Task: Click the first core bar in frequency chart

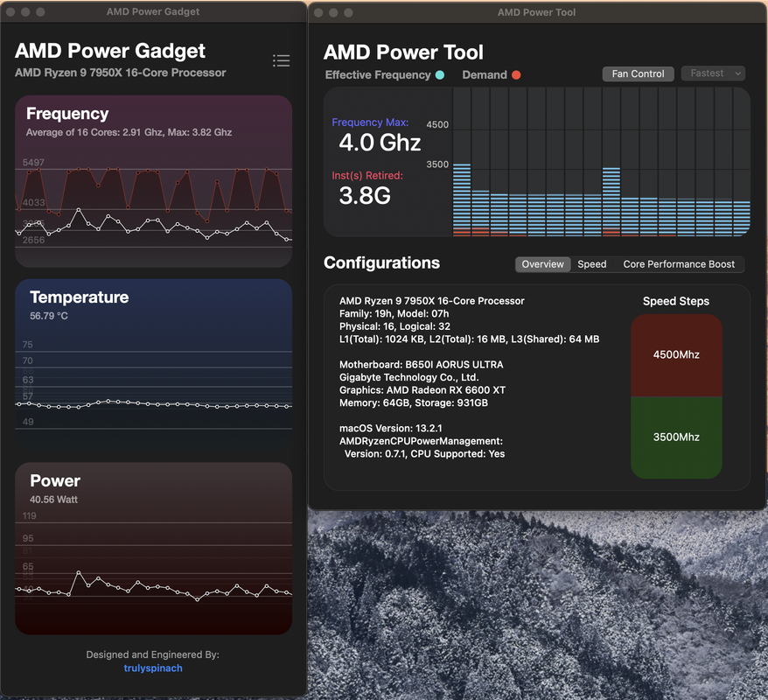Action: pyautogui.click(x=462, y=199)
